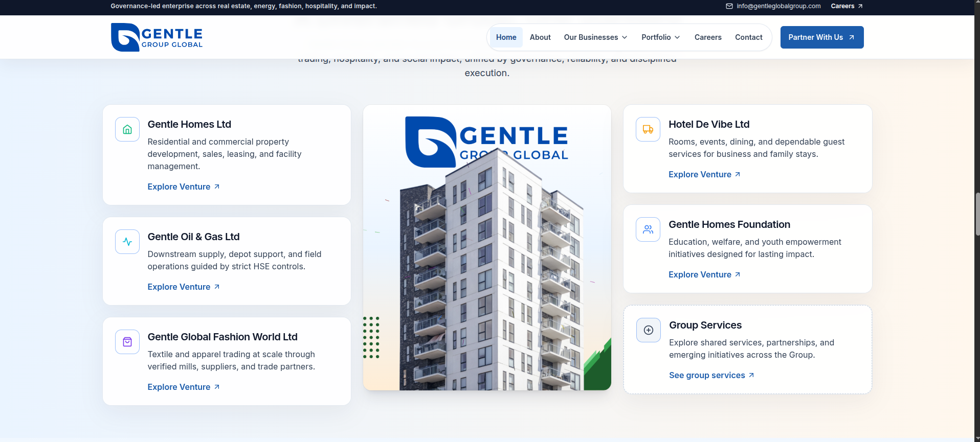Open the Contact page
Screen dimensions: 980x442
(x=749, y=37)
